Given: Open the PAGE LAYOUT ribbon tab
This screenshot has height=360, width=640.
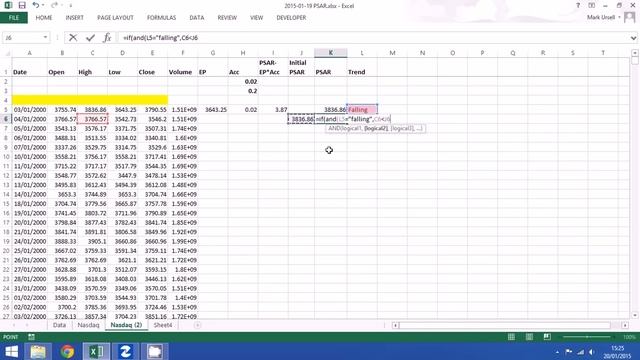Looking at the screenshot, I should [115, 18].
